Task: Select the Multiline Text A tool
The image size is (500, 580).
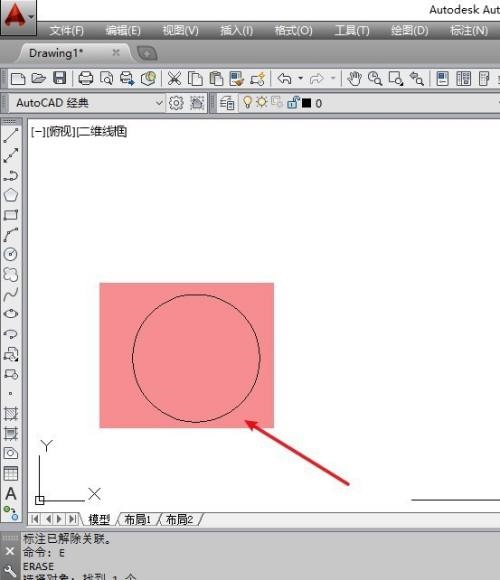Action: pyautogui.click(x=11, y=493)
